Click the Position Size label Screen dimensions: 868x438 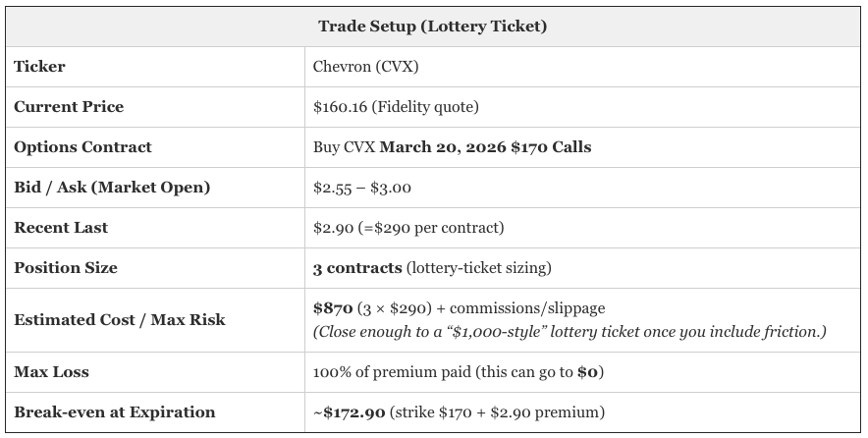66,268
